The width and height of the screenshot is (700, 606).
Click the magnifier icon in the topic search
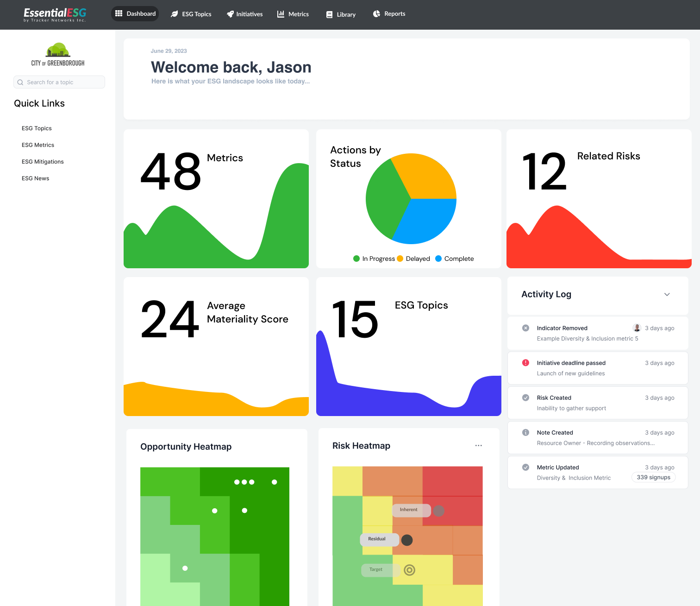point(20,82)
